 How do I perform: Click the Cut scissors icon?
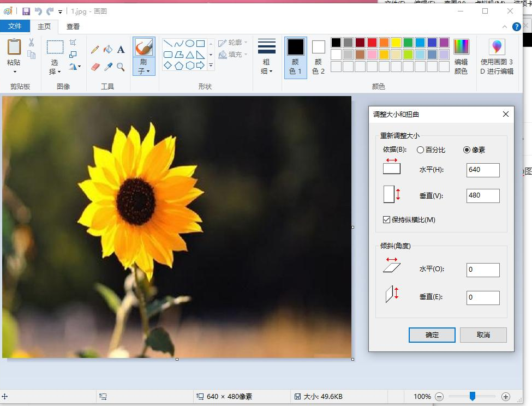pos(31,43)
